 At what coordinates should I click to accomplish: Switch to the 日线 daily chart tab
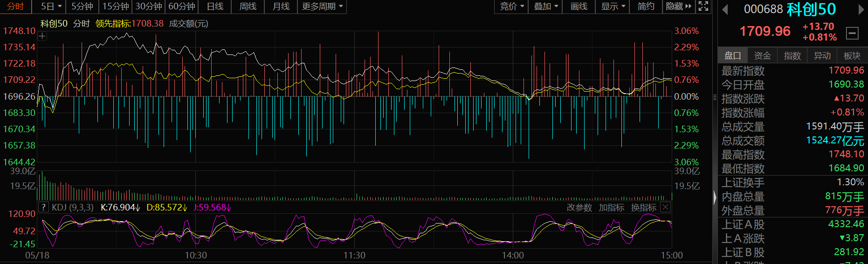[x=215, y=7]
